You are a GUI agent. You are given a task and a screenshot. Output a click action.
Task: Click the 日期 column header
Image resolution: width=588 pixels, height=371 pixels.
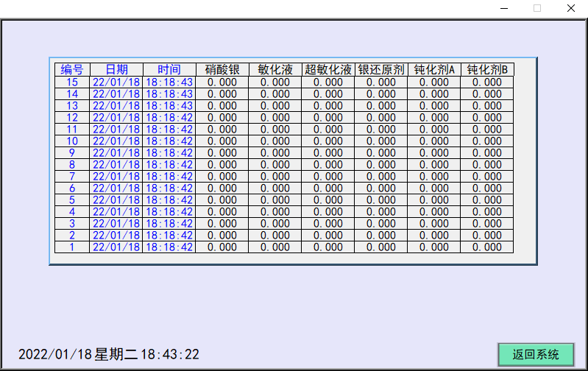(116, 70)
